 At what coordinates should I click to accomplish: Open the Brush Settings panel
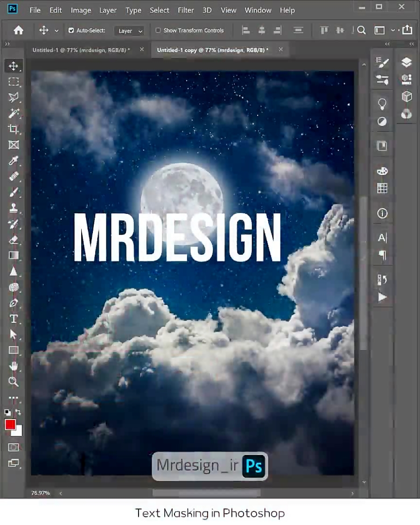coord(382,62)
